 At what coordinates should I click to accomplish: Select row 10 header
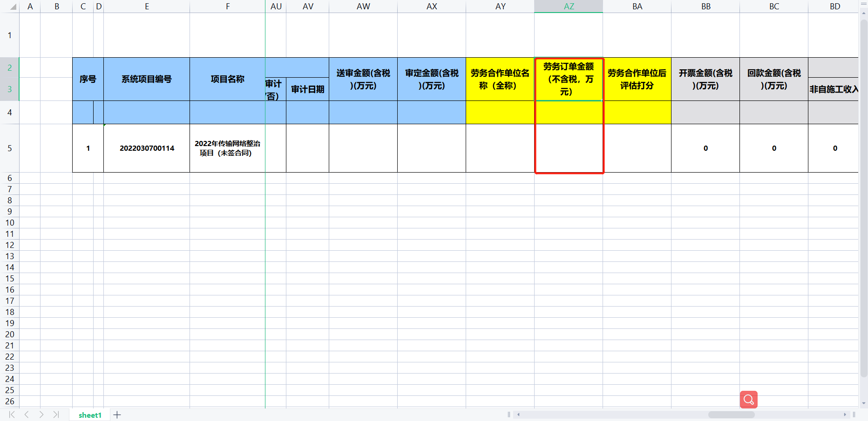(x=9, y=223)
